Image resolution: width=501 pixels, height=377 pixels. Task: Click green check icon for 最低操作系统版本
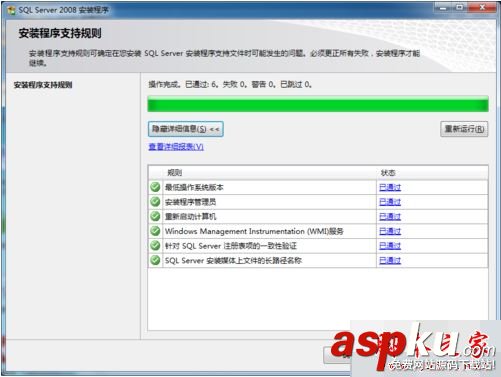[155, 187]
